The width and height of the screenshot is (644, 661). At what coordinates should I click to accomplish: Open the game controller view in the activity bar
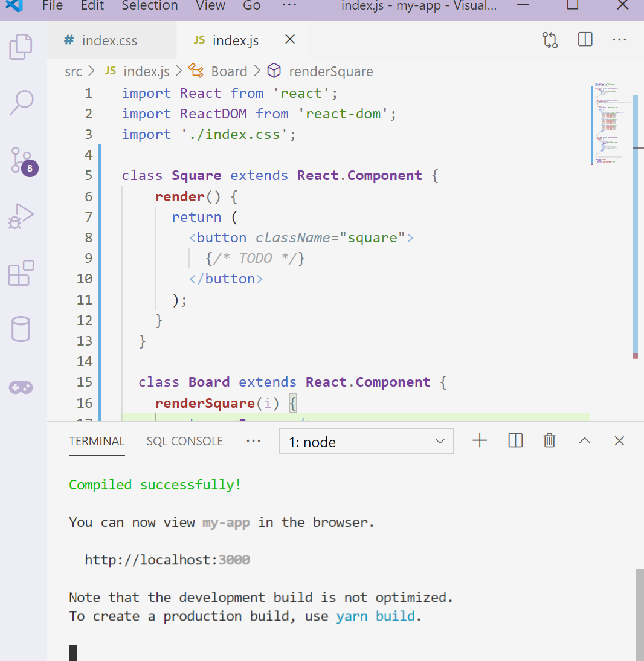click(x=21, y=387)
